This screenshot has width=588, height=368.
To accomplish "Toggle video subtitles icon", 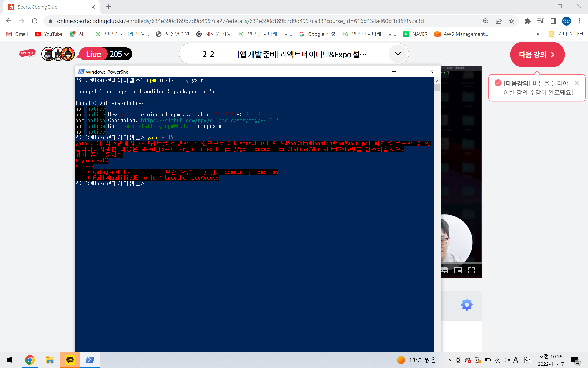I will [x=444, y=270].
